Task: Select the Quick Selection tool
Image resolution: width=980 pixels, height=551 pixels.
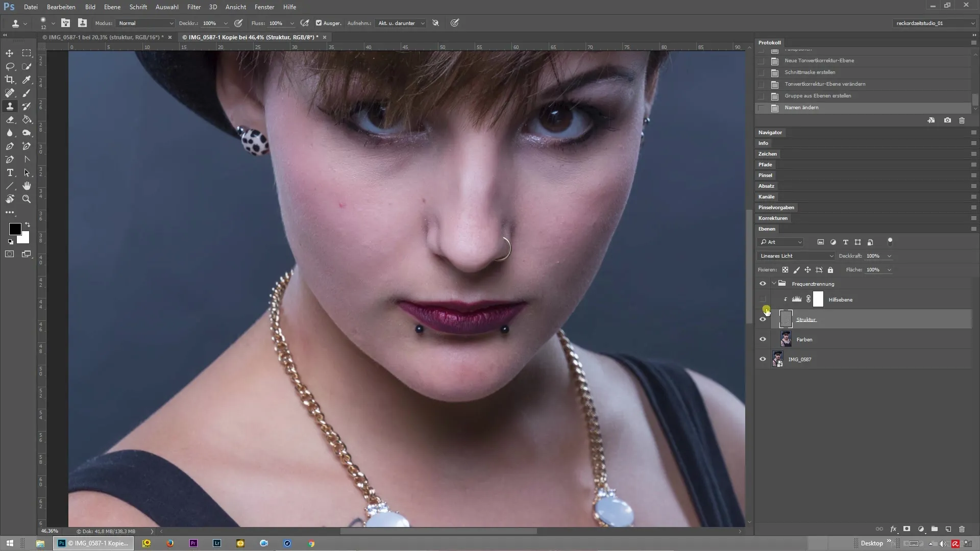Action: (x=27, y=66)
